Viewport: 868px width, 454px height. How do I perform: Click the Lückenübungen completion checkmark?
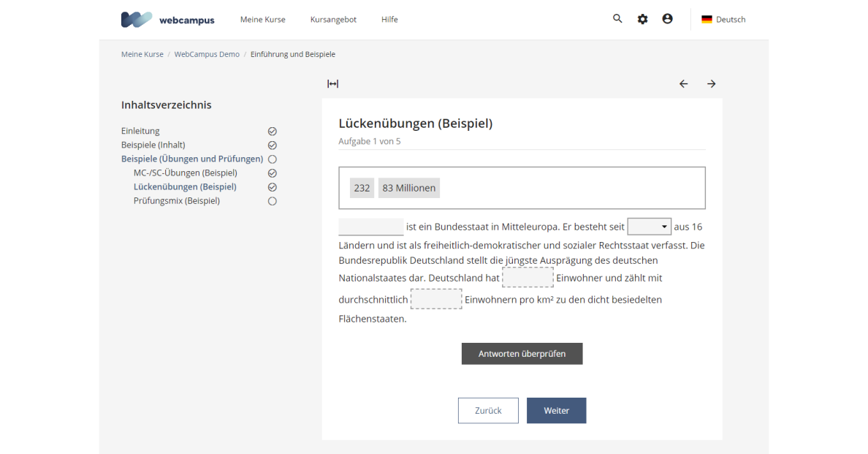click(x=273, y=187)
